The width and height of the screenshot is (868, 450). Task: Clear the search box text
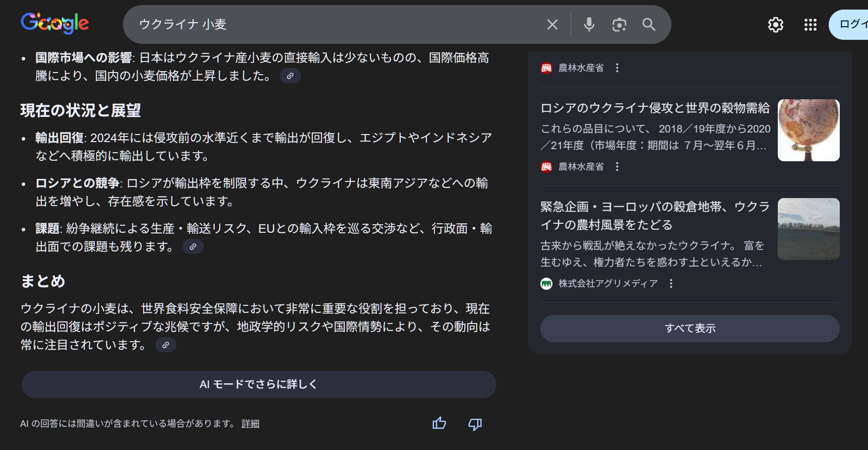click(552, 25)
